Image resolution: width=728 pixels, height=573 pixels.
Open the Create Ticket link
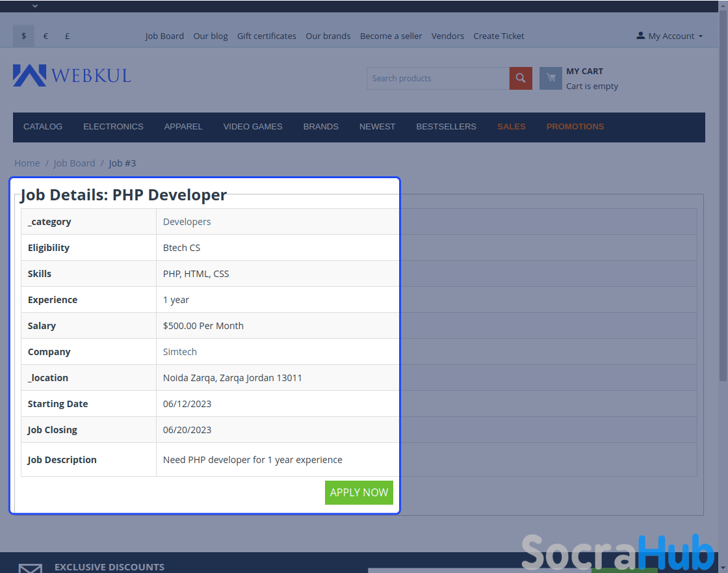point(499,36)
